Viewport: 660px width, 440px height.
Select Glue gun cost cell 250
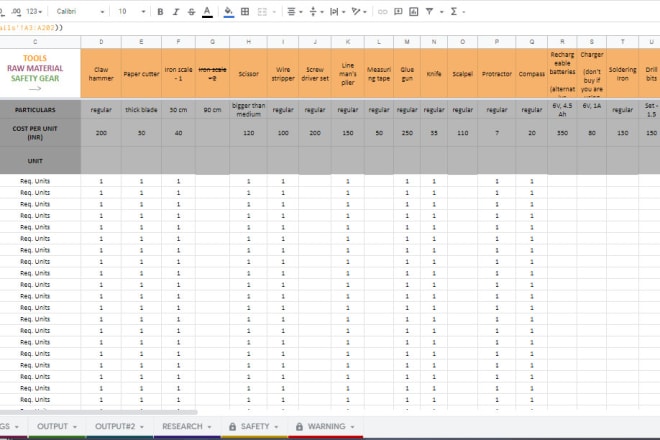(407, 133)
